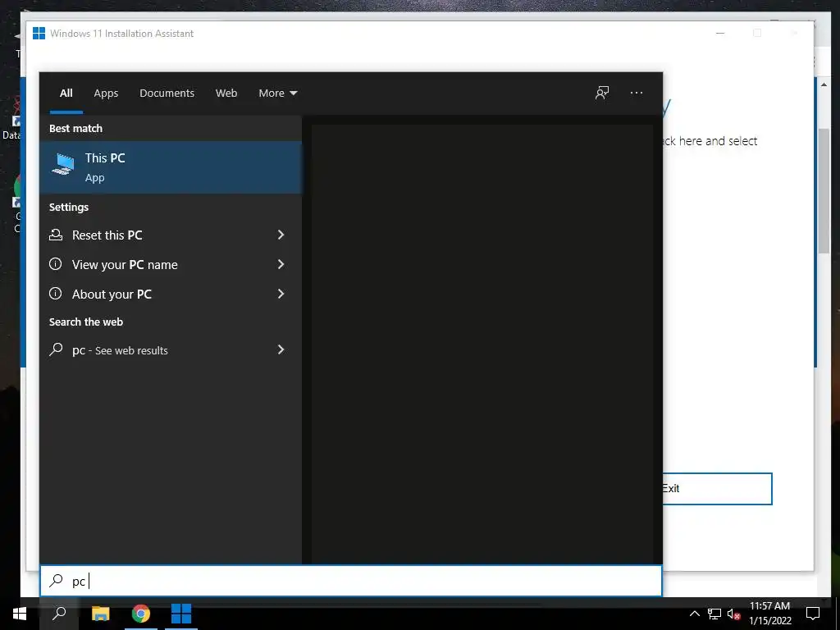
Task: Open File Explorer from the taskbar
Action: [100, 614]
